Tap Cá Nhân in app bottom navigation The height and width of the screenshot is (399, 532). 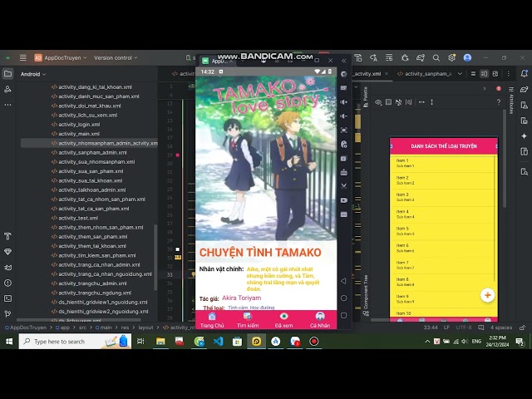coord(319,320)
